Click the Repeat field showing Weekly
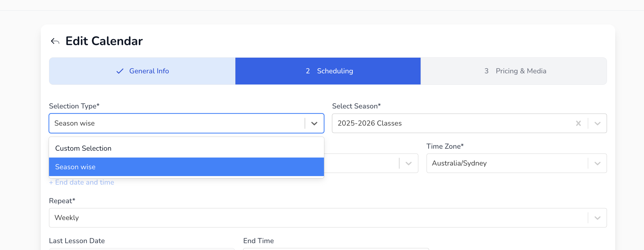 point(316,218)
